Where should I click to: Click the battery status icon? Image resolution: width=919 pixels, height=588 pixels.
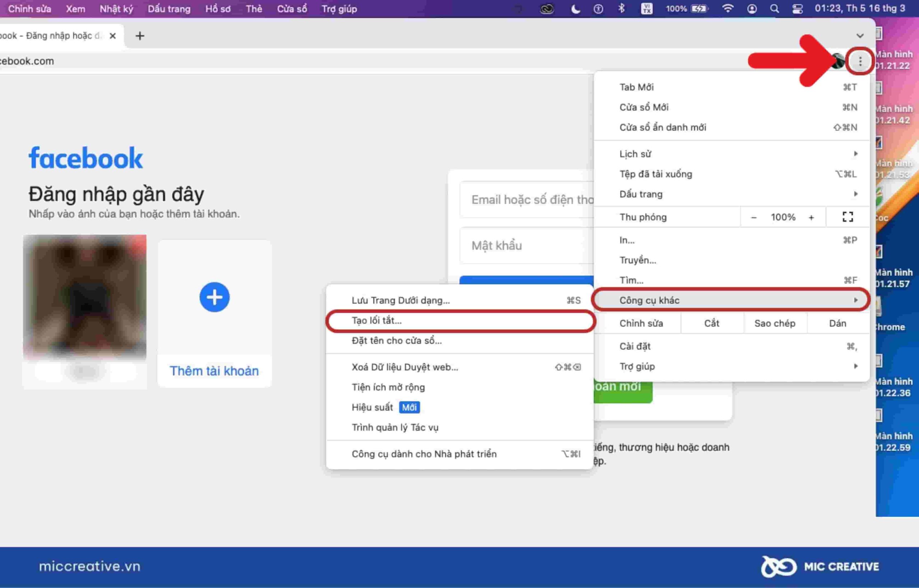click(700, 8)
